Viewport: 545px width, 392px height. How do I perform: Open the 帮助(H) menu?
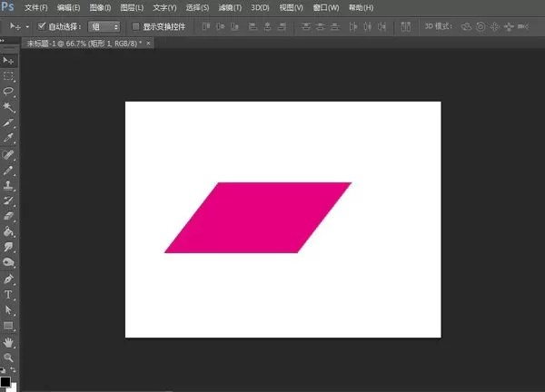pyautogui.click(x=362, y=7)
